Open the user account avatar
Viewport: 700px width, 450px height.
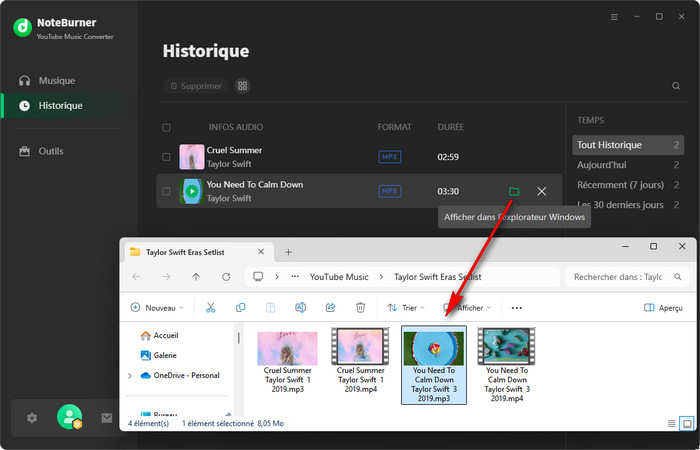click(70, 417)
